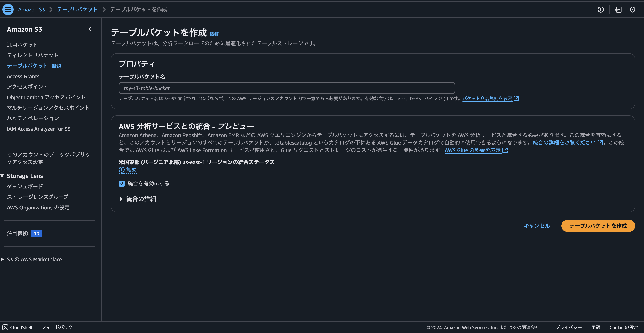
Task: Open Cookie の設定 in footer
Action: [x=624, y=327]
